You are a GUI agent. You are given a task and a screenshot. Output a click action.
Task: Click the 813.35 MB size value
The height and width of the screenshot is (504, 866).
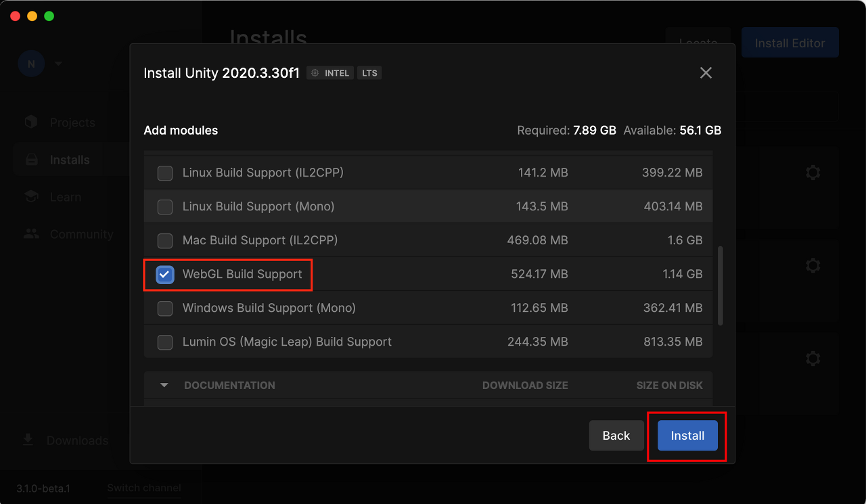pyautogui.click(x=673, y=342)
